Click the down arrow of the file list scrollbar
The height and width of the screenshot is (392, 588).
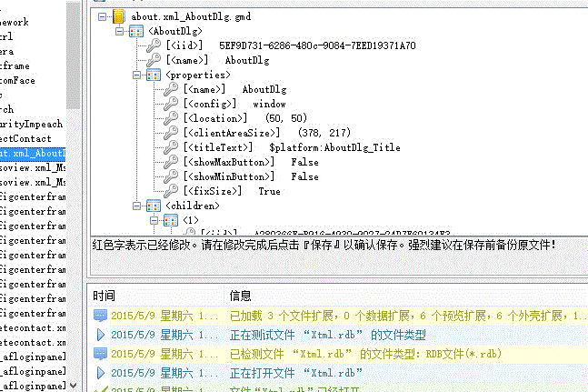pyautogui.click(x=74, y=386)
